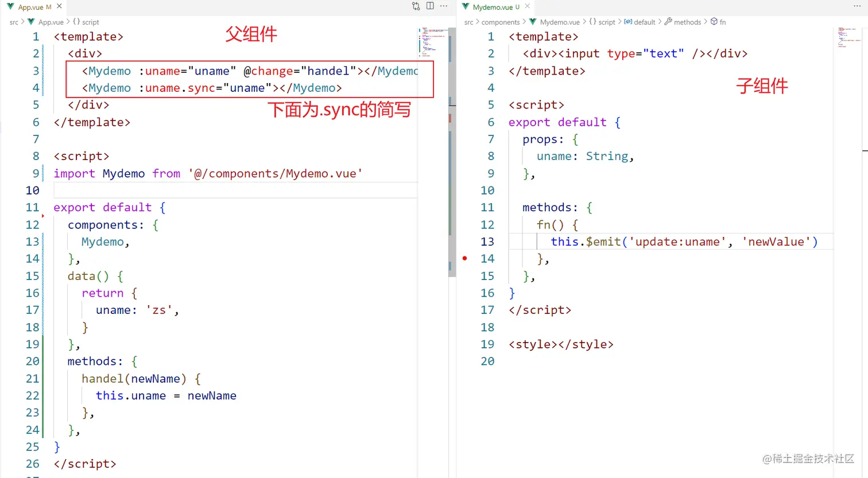Click the fn() { method in Mydemo.vue
This screenshot has height=478, width=868.
click(x=557, y=225)
